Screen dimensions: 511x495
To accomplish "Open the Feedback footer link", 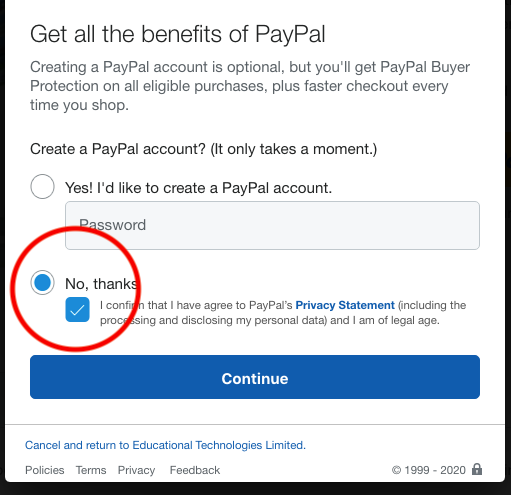I will 195,470.
